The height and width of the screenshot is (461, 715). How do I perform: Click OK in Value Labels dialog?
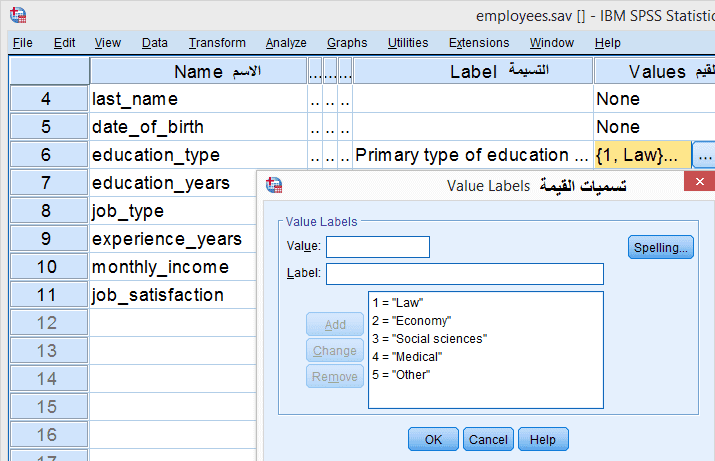(x=433, y=439)
